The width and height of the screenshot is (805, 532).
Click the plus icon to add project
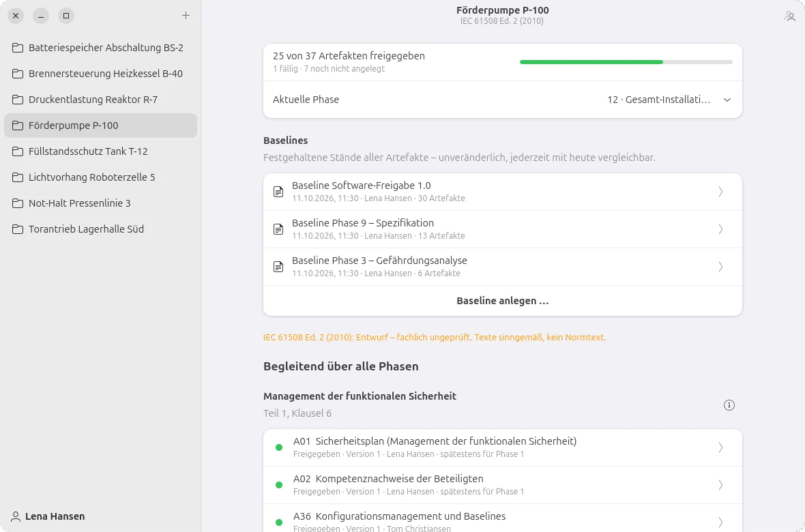pos(186,16)
